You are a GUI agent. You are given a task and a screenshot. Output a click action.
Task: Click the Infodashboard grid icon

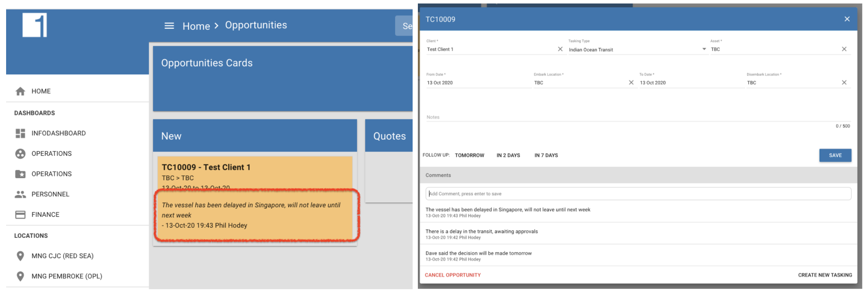point(21,133)
